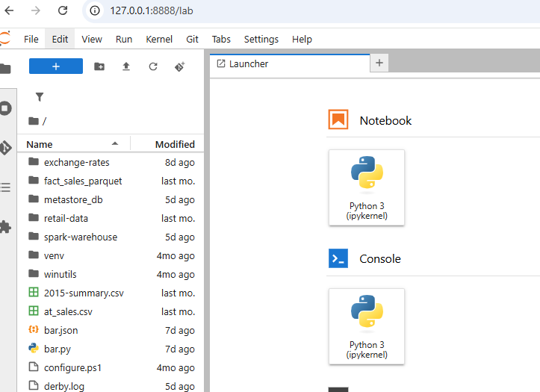Create a new folder via toolbar icon

pos(99,66)
